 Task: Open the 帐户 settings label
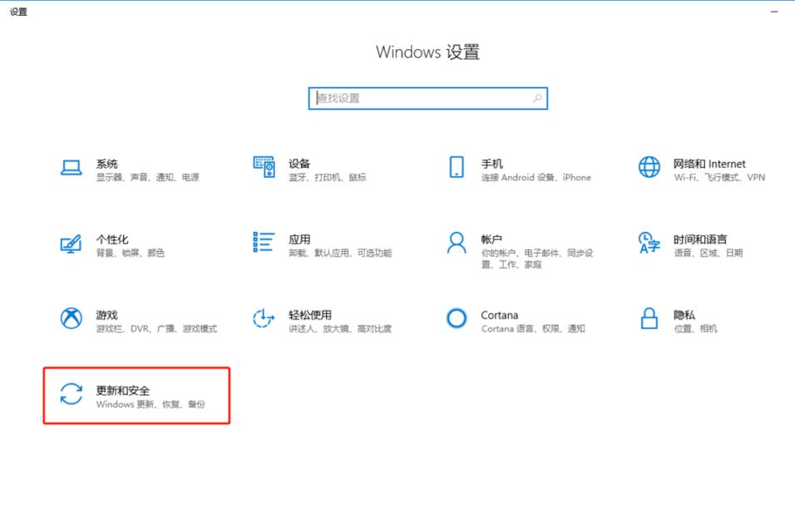(491, 239)
